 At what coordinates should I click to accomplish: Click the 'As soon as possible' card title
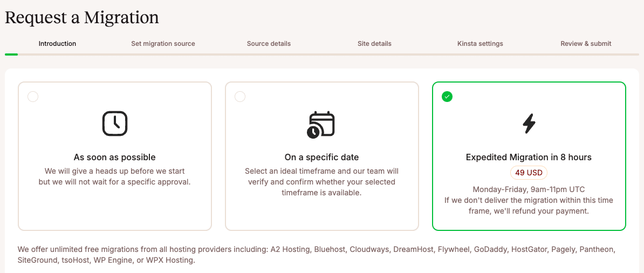point(115,158)
